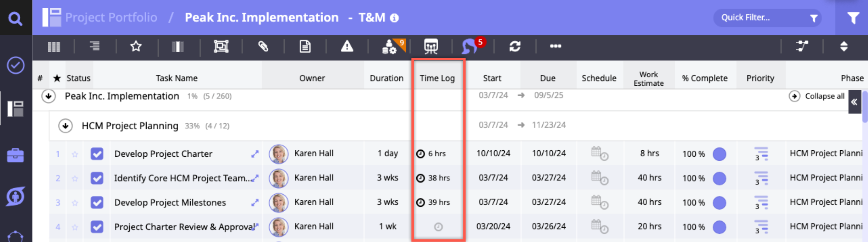Collapse the Peak Inc. Implementation row
The height and width of the screenshot is (242, 868).
pyautogui.click(x=49, y=96)
